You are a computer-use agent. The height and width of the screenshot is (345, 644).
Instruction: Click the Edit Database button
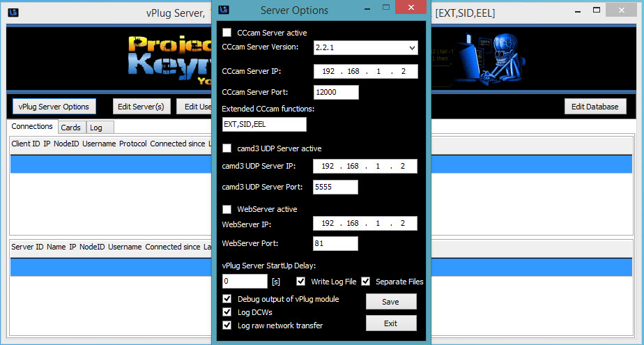pos(595,107)
